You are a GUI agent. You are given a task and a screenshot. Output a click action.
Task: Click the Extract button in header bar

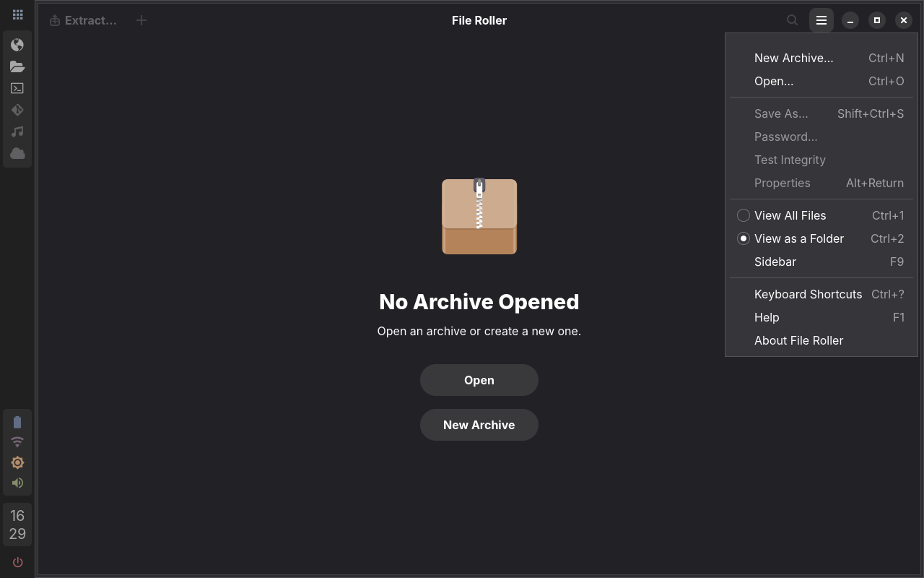[x=83, y=20]
